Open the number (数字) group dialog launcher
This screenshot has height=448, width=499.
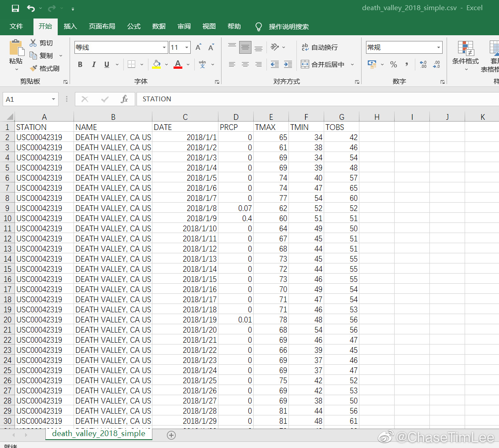coord(442,82)
